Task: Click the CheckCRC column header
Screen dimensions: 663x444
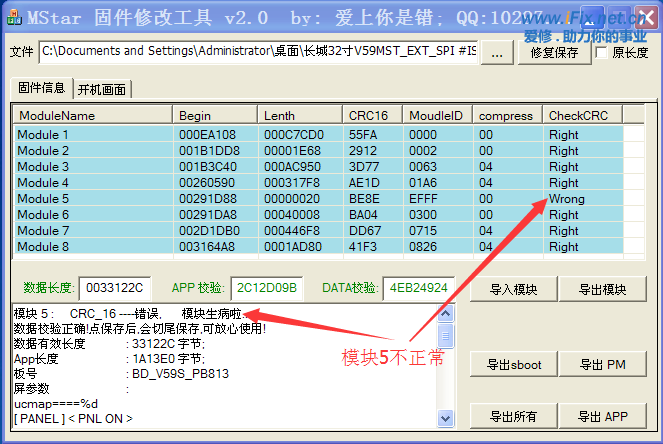Action: pyautogui.click(x=583, y=115)
